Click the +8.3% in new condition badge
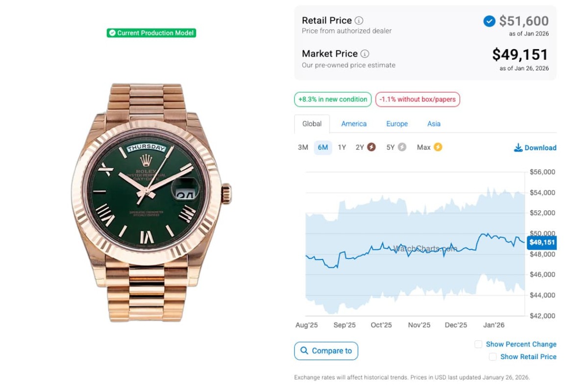The width and height of the screenshot is (588, 389). [333, 100]
